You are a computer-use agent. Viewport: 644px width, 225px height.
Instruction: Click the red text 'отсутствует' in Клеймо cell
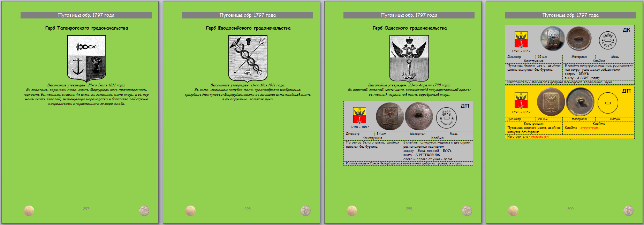589,128
